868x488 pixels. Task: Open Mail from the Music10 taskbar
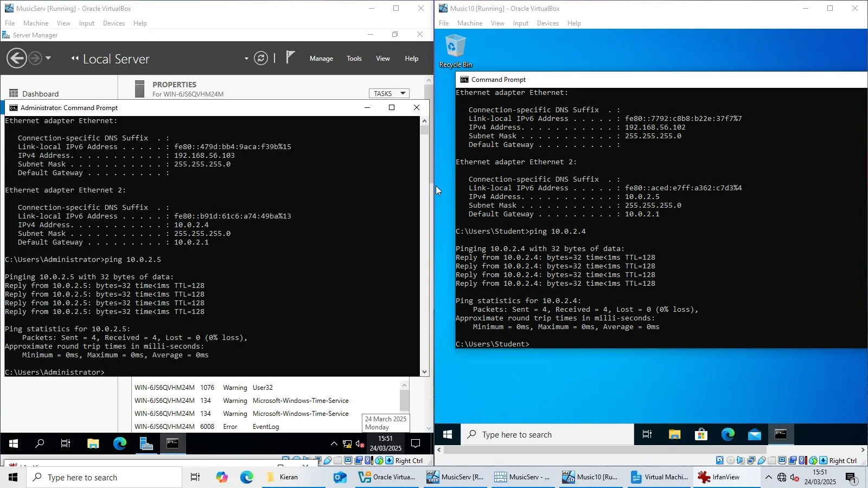pos(754,434)
